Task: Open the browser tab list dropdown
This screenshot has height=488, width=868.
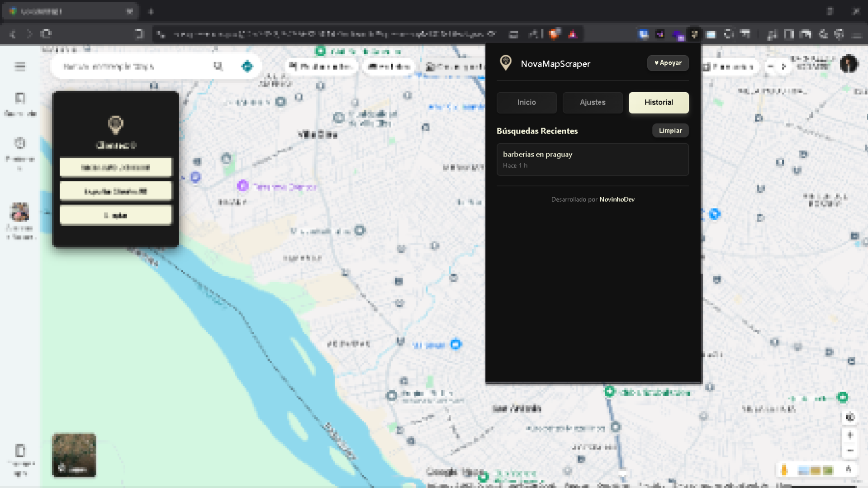Action: click(x=130, y=11)
